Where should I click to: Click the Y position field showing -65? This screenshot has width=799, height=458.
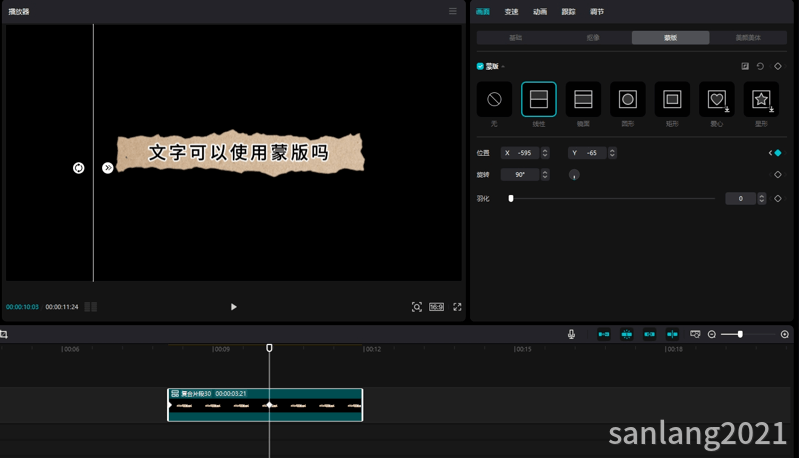click(587, 153)
